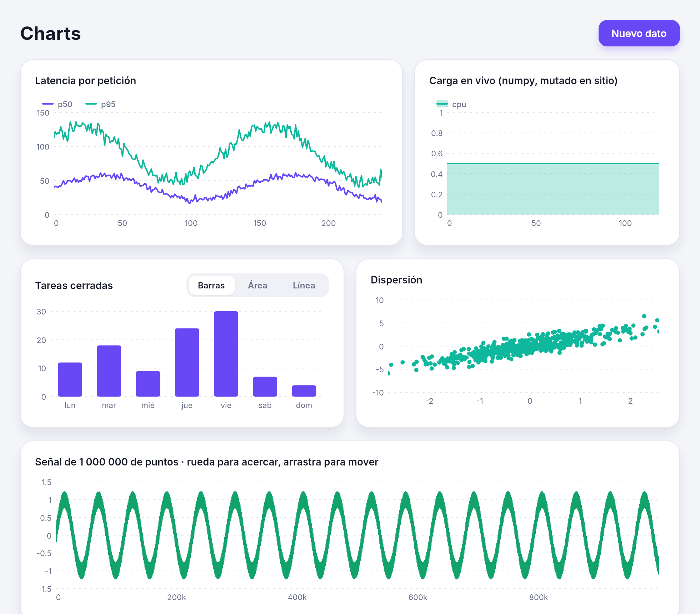
Task: Click the Dispersión chart title
Action: [396, 280]
